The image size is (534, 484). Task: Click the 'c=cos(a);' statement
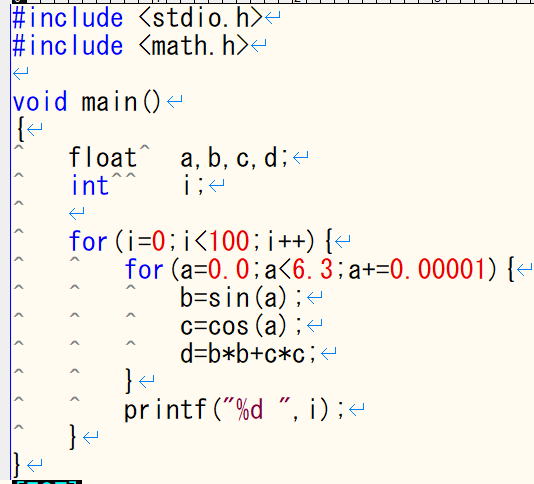coord(241,326)
